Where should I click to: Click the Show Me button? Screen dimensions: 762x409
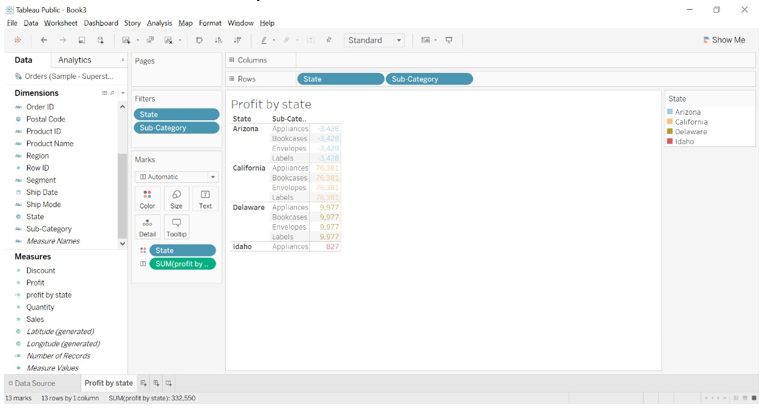pyautogui.click(x=724, y=40)
